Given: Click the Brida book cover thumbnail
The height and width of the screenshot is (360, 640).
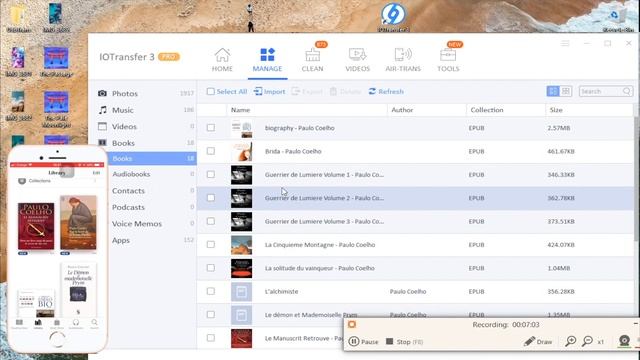Looking at the screenshot, I should click(x=241, y=151).
